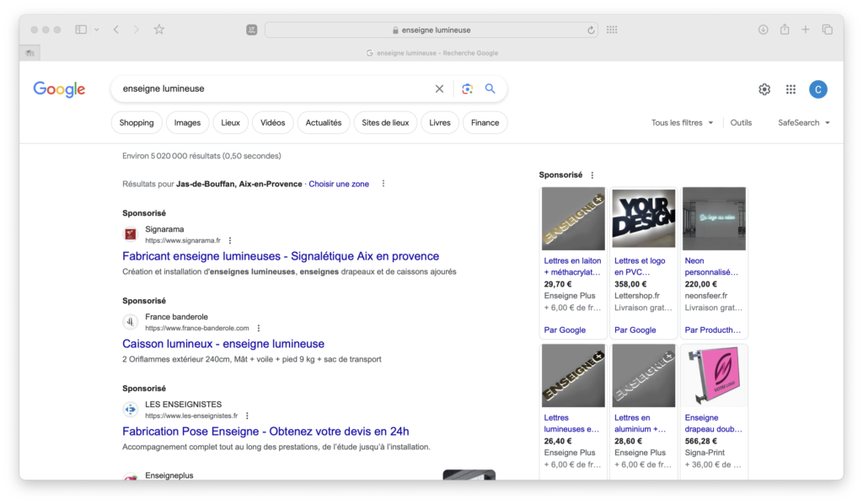Open 'Caisson lumineux - enseigne lumineuse' result

pyautogui.click(x=223, y=344)
